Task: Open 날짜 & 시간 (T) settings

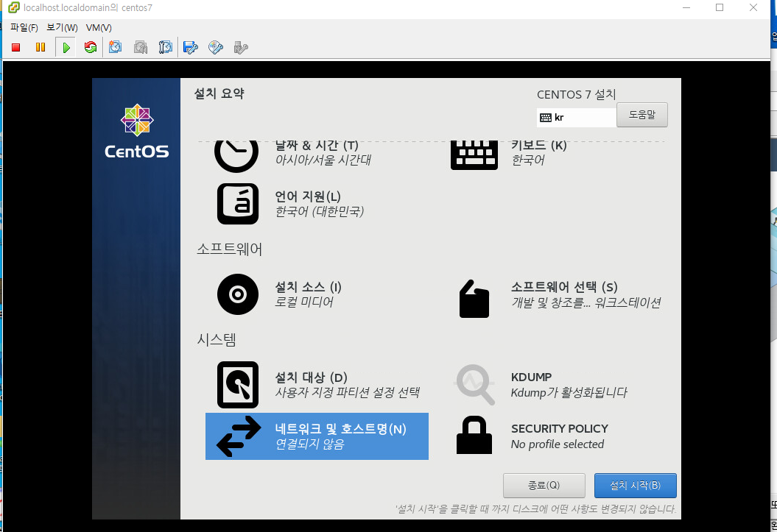Action: pyautogui.click(x=317, y=146)
